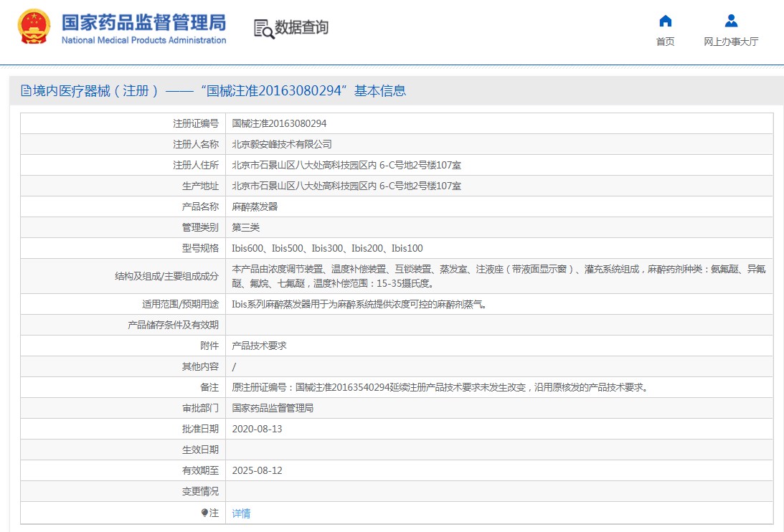Click the 国家药品监督管理局 value in 审批部门 row
This screenshot has width=784, height=532.
273,408
